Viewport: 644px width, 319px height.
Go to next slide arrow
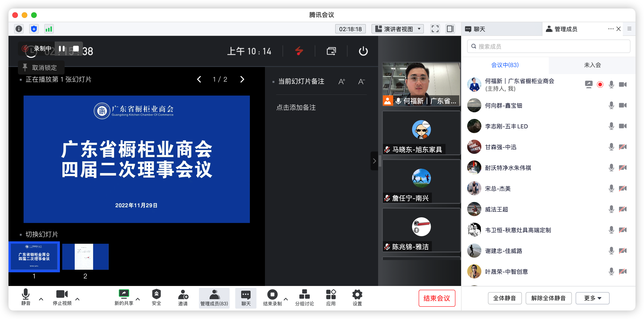[242, 79]
